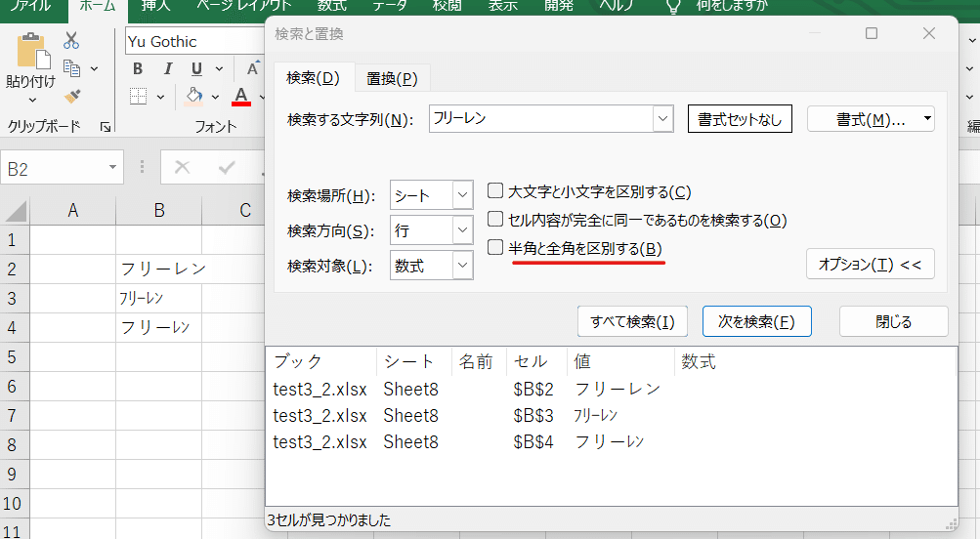Switch to the 検索(D) tab
The height and width of the screenshot is (539, 980).
click(313, 79)
